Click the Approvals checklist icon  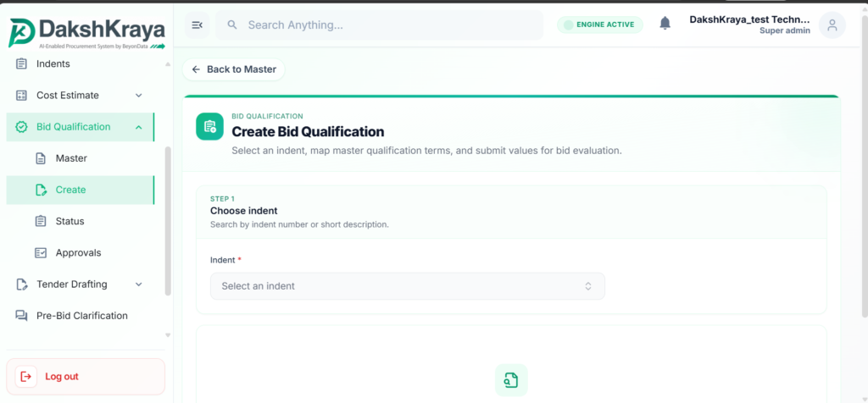(41, 252)
